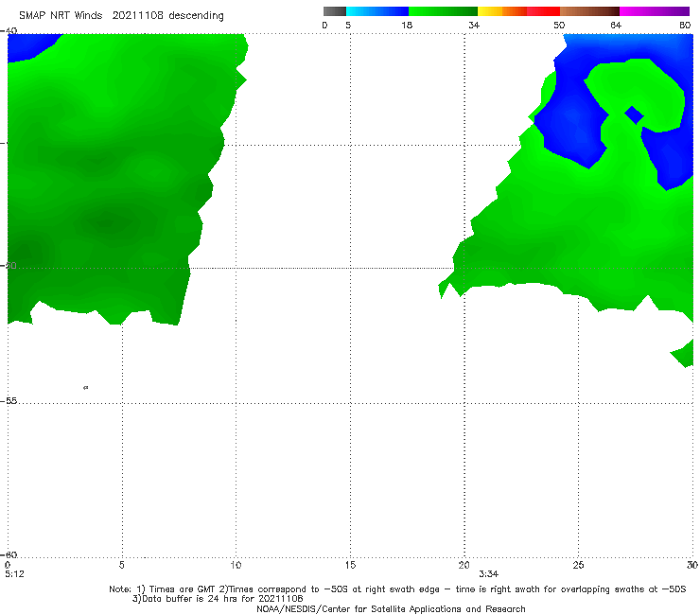Click the small blue diamond inside the right green loop
Viewport: 700px width, 615px height.
tap(634, 115)
